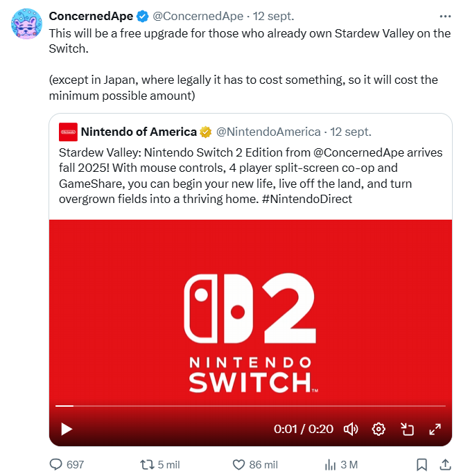The width and height of the screenshot is (461, 476).
Task: Seek along the video progress bar
Action: (x=250, y=406)
